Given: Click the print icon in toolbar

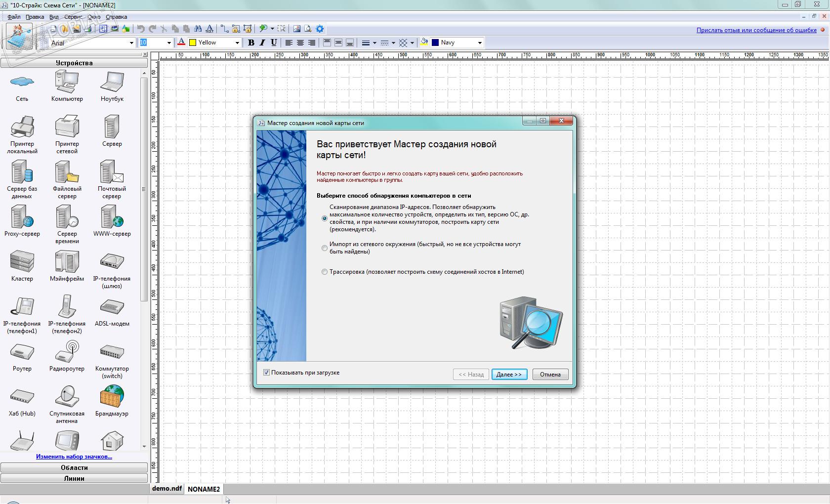Looking at the screenshot, I should (88, 29).
